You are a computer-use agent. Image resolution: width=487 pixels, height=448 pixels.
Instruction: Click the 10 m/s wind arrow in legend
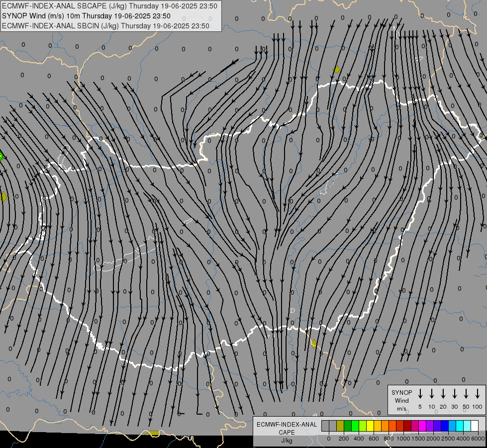click(432, 393)
